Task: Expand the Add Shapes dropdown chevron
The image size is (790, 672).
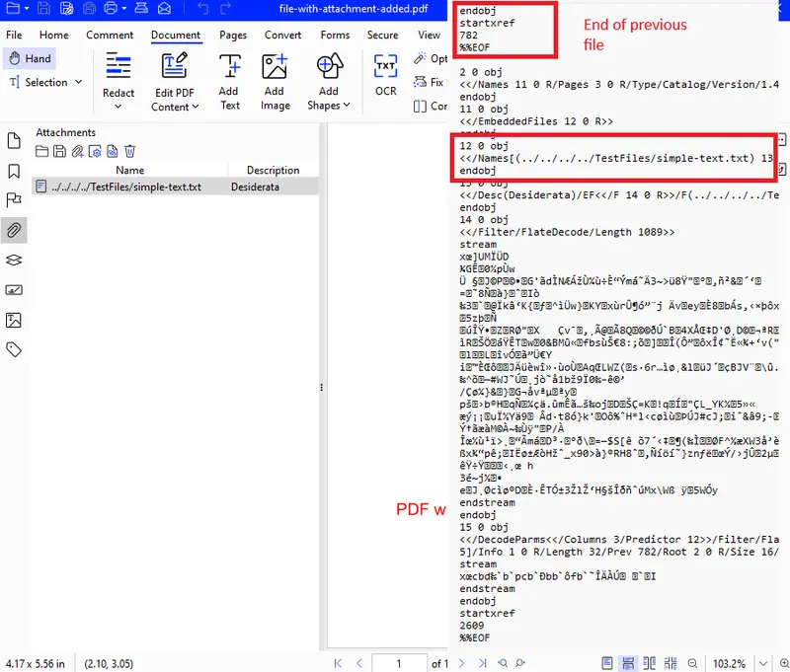Action: pos(347,106)
